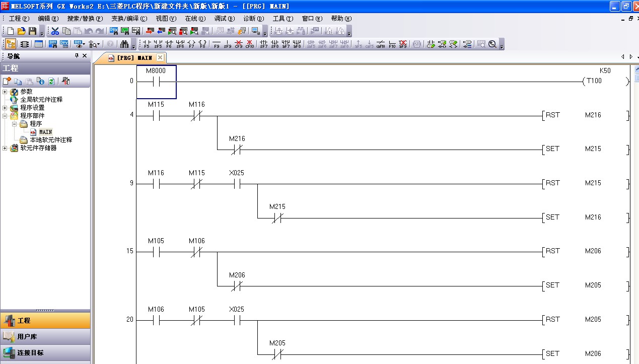Close the [PRG] MAIN tab
Image resolution: width=639 pixels, height=364 pixels.
click(x=160, y=57)
